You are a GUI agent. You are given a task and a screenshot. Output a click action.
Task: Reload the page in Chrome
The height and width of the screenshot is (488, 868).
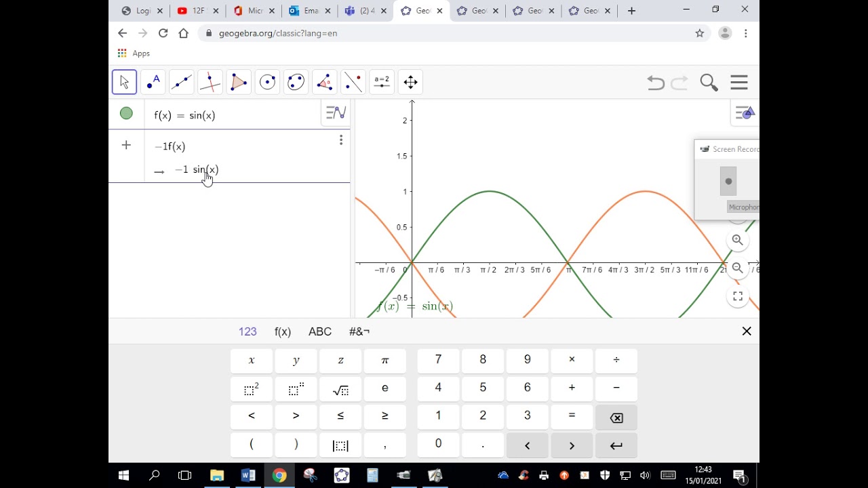pyautogui.click(x=163, y=33)
